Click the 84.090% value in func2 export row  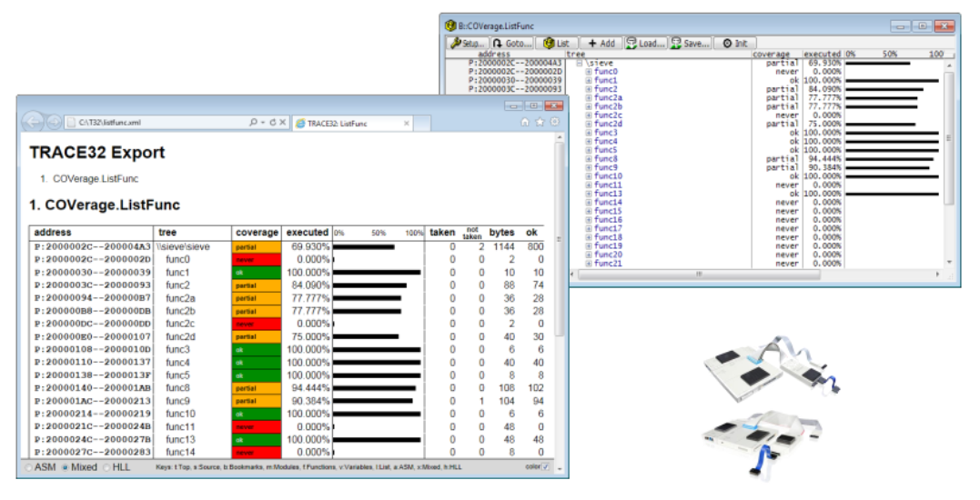pos(310,285)
